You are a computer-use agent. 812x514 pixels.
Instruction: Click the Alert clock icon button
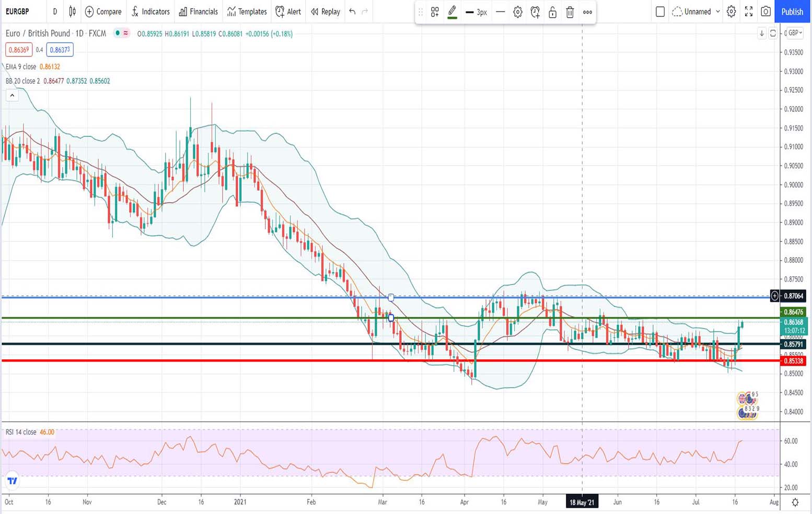(288, 11)
